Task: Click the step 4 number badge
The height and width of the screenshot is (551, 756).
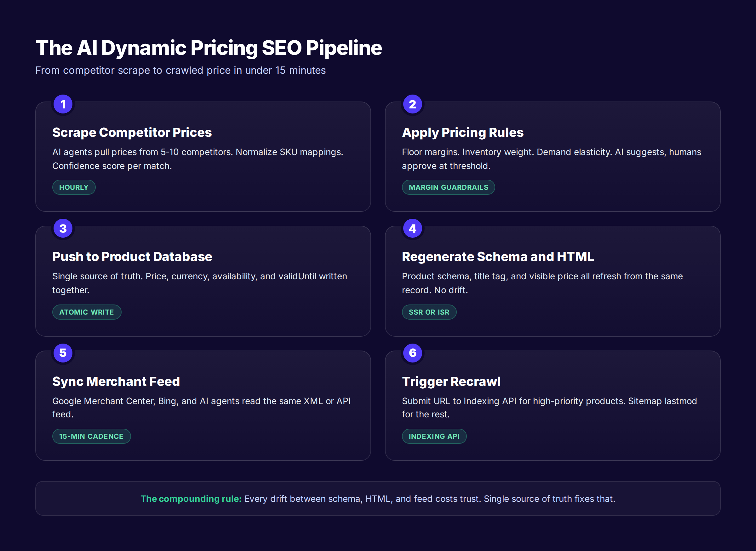Action: (413, 229)
